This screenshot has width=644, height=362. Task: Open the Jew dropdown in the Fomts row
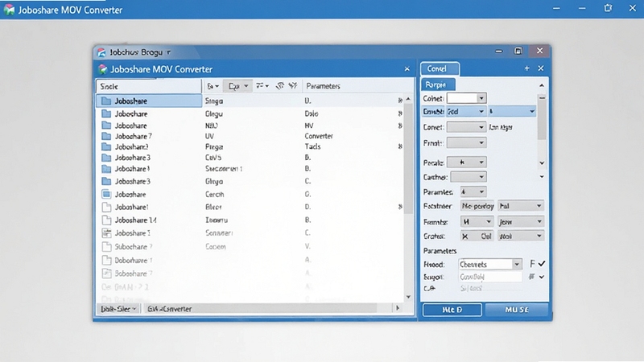(x=521, y=222)
